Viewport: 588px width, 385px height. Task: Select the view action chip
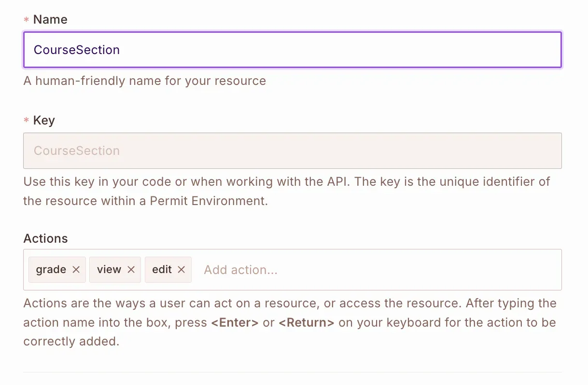[x=109, y=270]
